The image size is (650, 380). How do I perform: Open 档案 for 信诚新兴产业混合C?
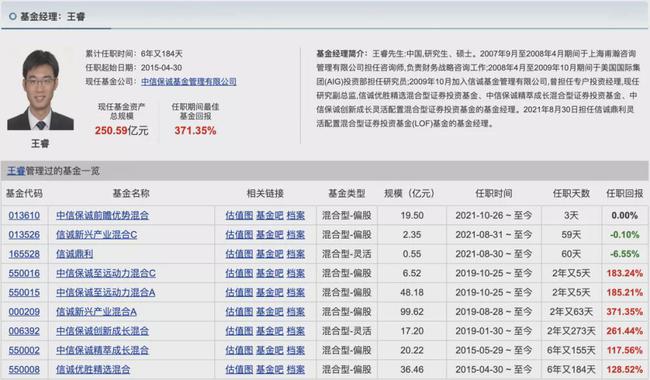[x=296, y=235]
